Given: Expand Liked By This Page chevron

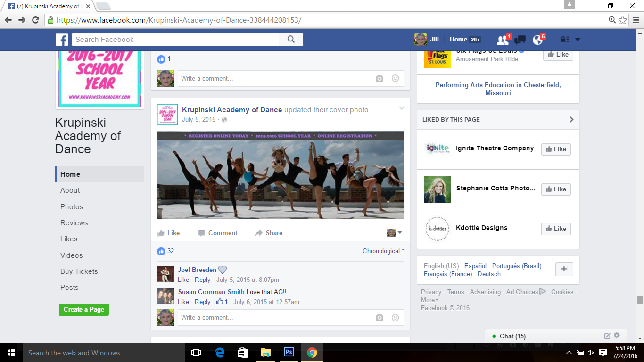Looking at the screenshot, I should coord(571,119).
